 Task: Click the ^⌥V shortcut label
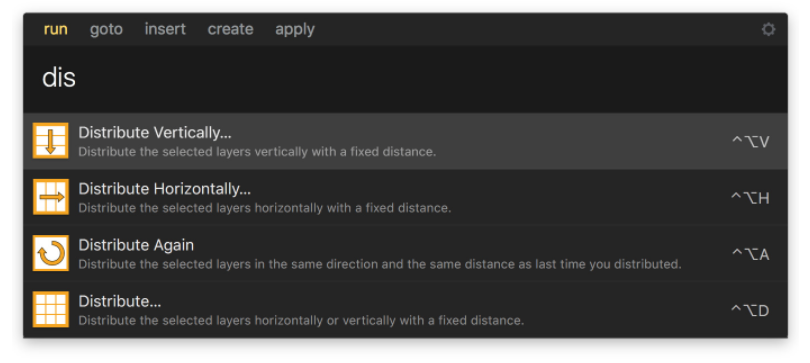pyautogui.click(x=751, y=141)
